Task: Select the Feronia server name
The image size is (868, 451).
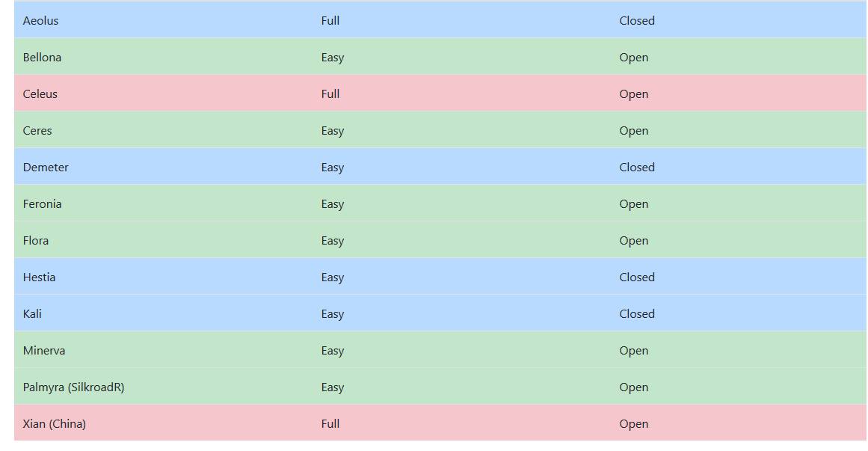Action: pyautogui.click(x=42, y=204)
